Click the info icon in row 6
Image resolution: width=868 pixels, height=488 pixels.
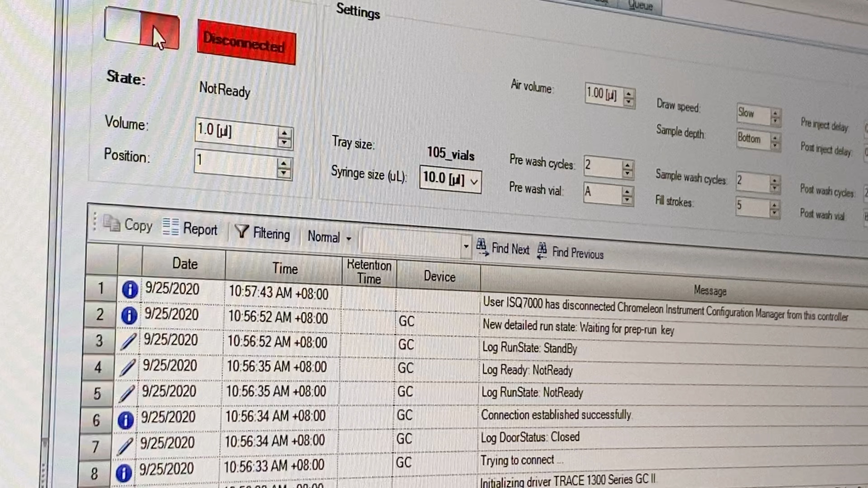[x=126, y=420]
